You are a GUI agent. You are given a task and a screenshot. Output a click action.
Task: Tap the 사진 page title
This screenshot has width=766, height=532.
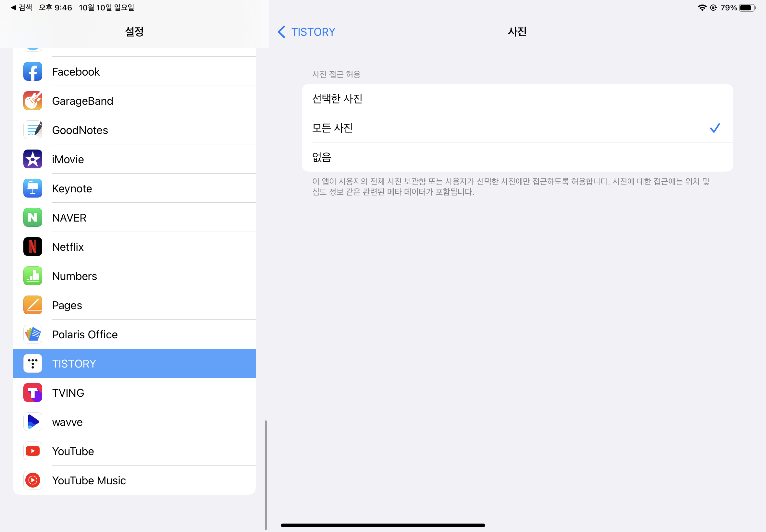coord(517,32)
